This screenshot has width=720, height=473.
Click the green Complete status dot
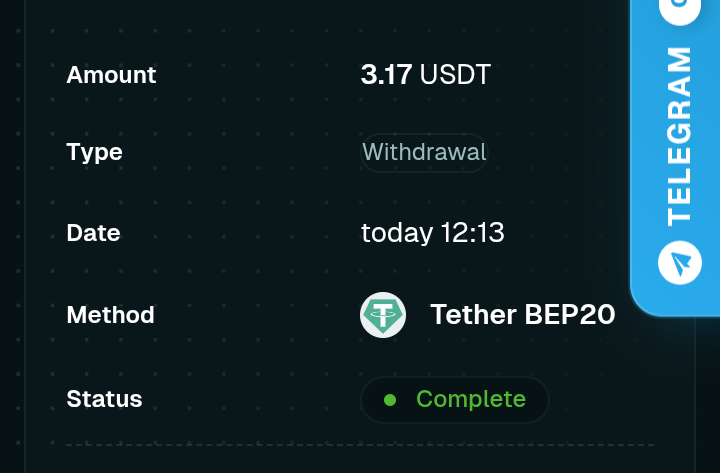point(390,400)
